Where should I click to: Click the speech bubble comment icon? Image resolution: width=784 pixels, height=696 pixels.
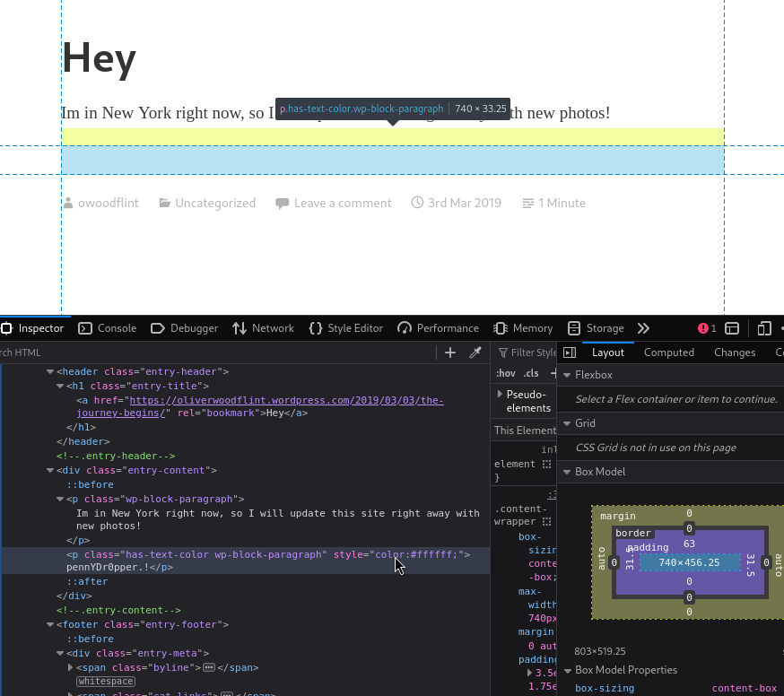pos(282,203)
